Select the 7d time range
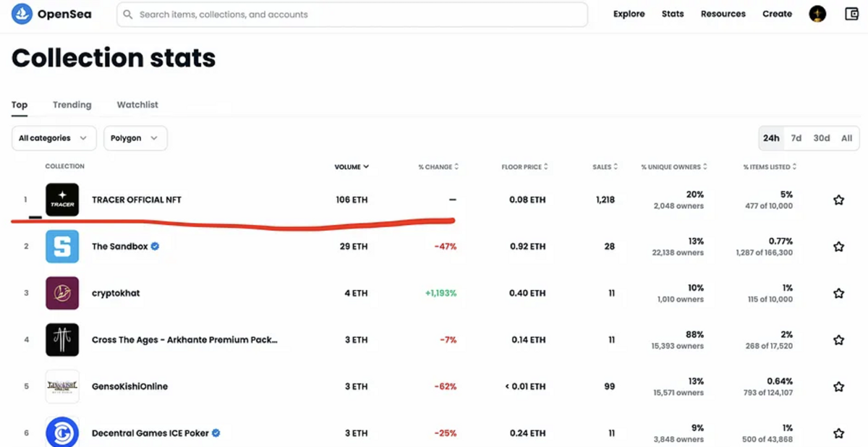868x447 pixels. tap(796, 138)
